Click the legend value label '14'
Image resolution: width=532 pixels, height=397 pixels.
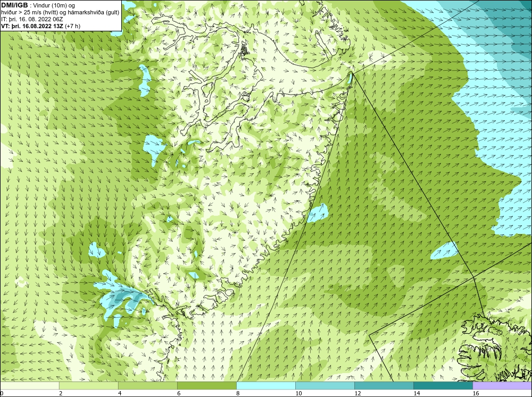[x=417, y=393]
